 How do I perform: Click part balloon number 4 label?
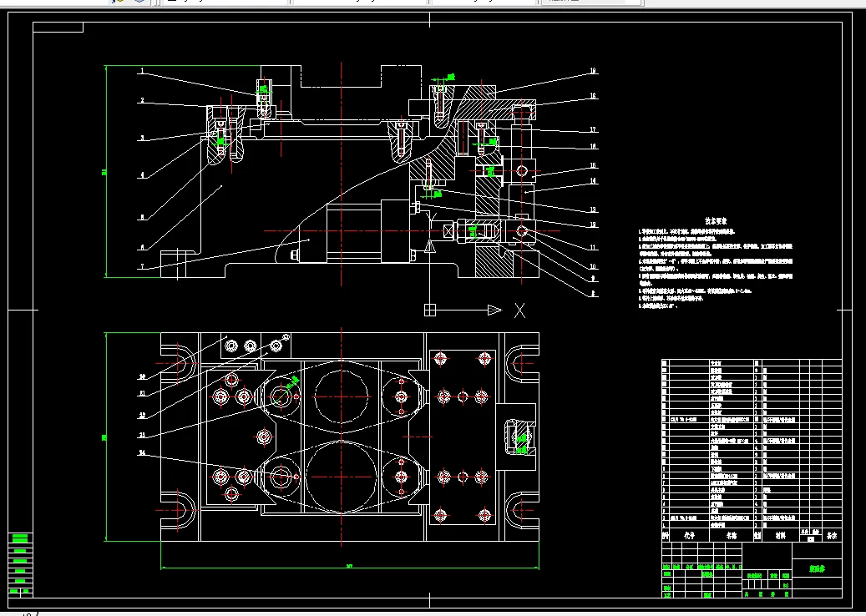[x=142, y=175]
